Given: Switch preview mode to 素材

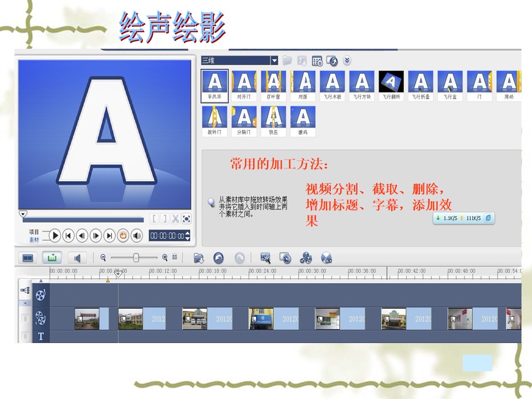Looking at the screenshot, I should (34, 240).
